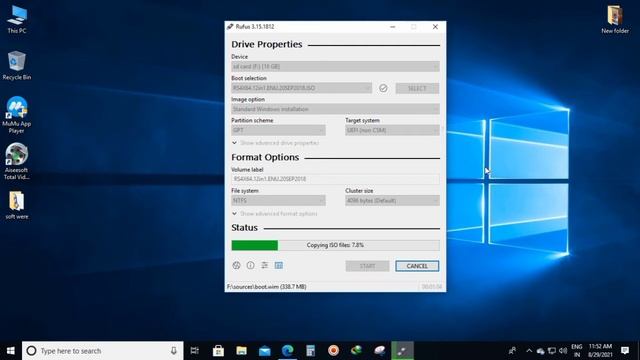Open the Recycle Bin desktop icon
Viewport: 640px width, 360px height.
[17, 65]
